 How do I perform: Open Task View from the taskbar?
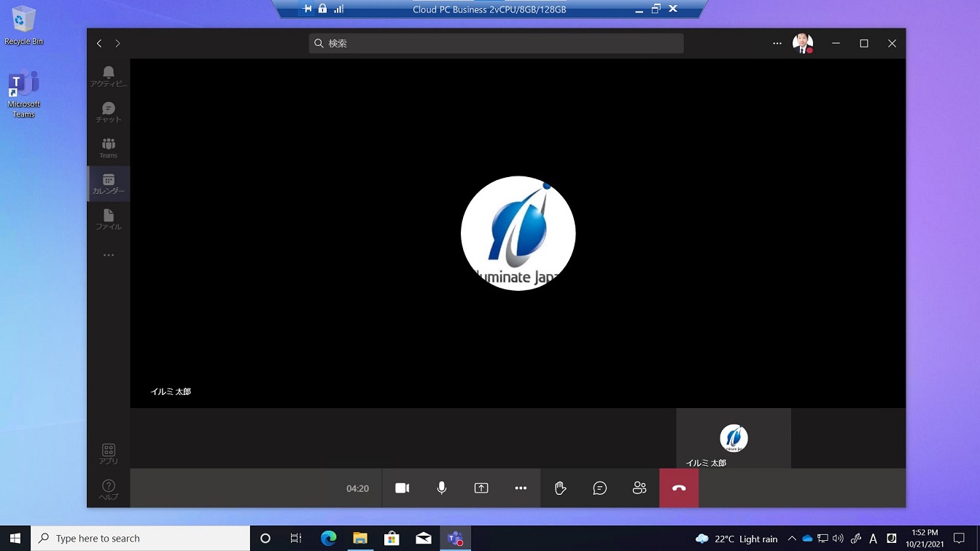point(296,539)
